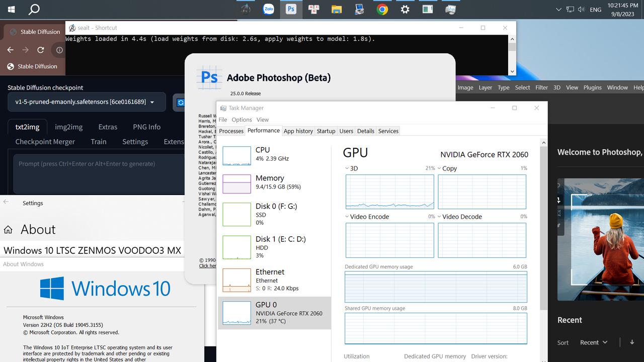Click into the Prompt text box
The image size is (644, 362).
(x=99, y=174)
